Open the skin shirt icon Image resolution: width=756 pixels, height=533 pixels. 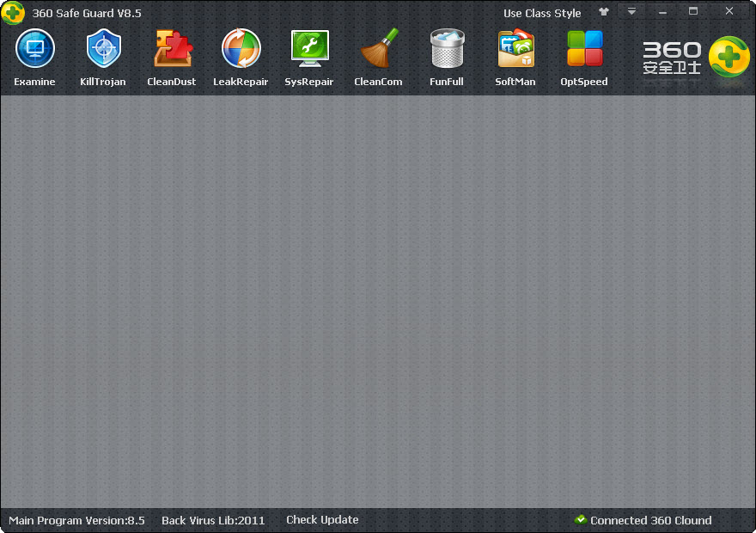pyautogui.click(x=604, y=11)
